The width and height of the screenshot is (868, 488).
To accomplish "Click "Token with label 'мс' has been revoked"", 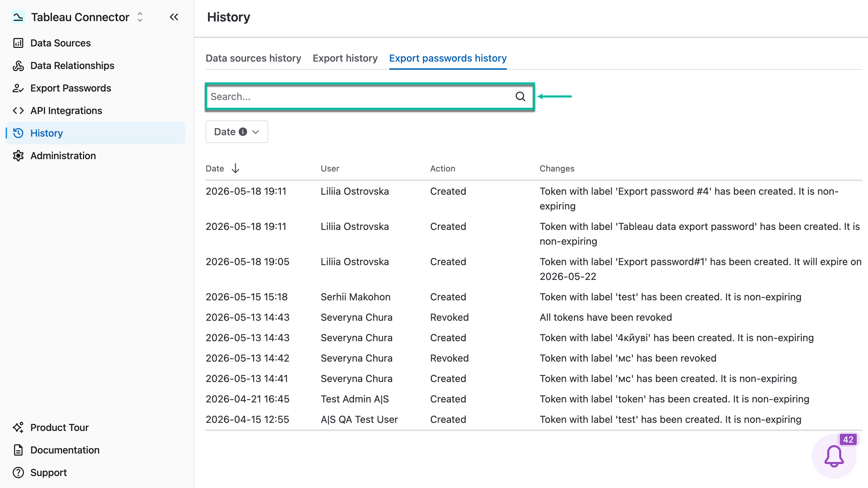I will [628, 358].
